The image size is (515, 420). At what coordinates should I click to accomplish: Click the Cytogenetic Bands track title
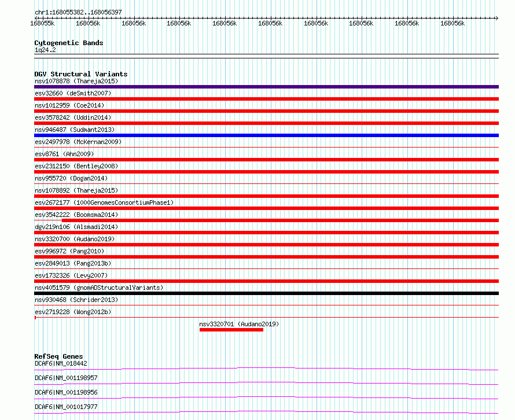click(69, 43)
